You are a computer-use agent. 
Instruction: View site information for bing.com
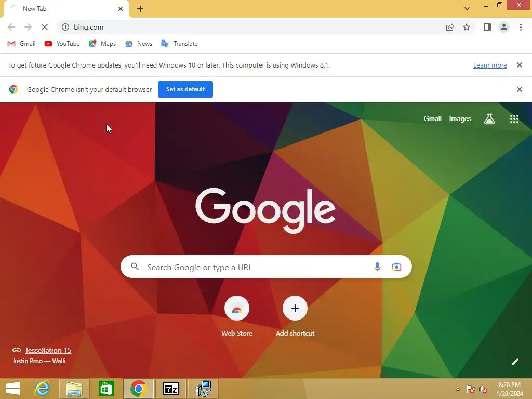point(65,27)
